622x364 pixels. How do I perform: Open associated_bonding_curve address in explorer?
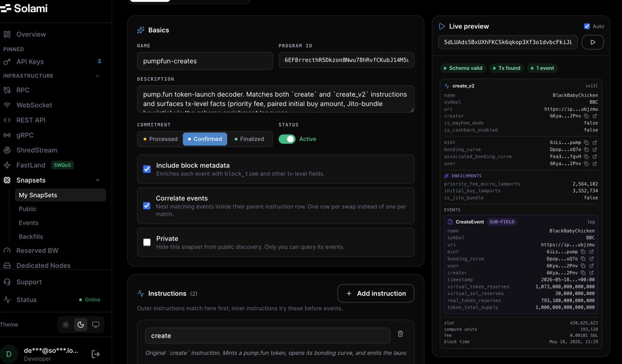595,156
